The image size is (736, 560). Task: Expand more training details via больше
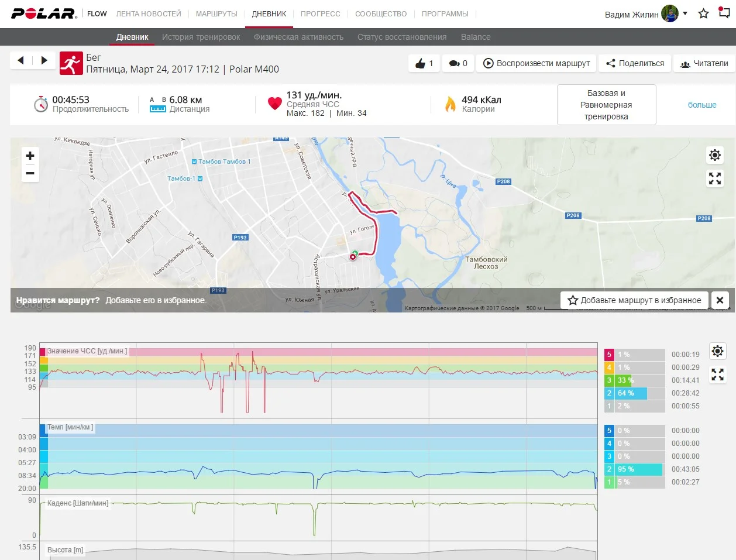(701, 105)
